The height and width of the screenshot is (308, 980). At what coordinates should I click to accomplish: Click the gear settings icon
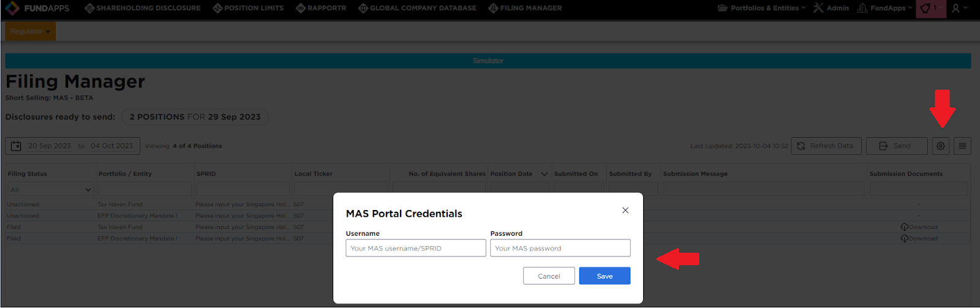click(x=941, y=146)
